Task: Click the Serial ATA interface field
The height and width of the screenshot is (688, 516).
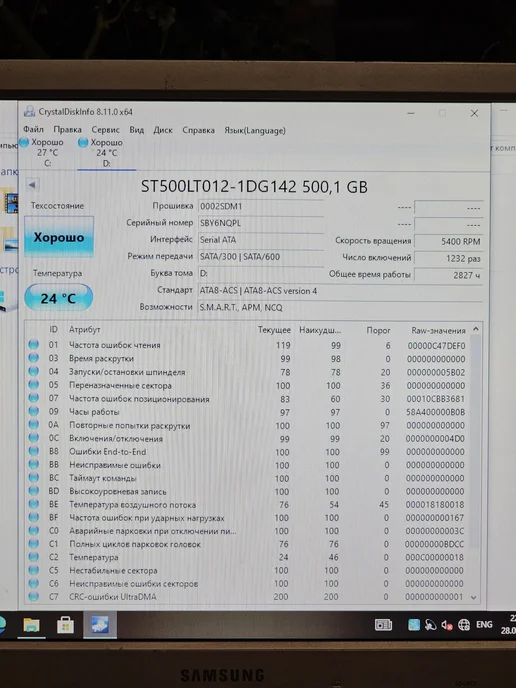Action: [261, 240]
